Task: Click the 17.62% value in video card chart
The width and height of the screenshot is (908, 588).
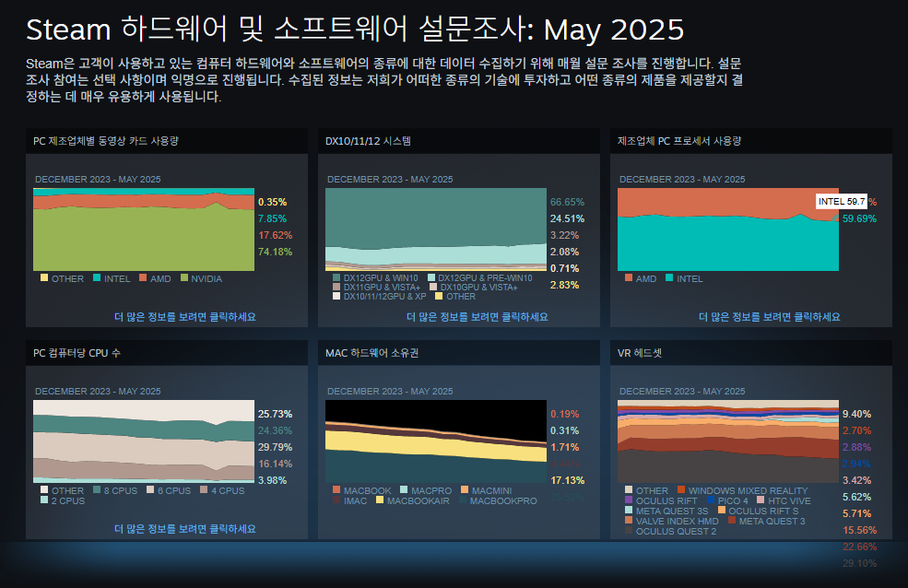Action: [x=275, y=235]
